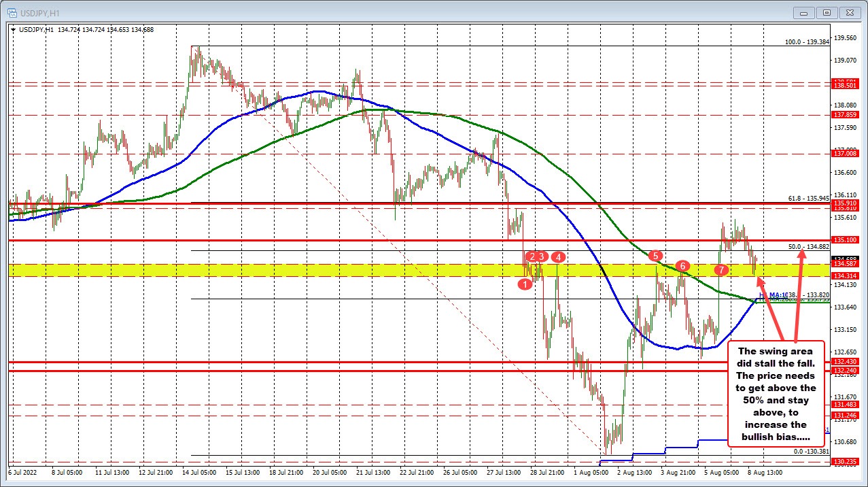868x487 pixels.
Task: Click the '6 Jul 2022' date on time axis
Action: tap(24, 472)
